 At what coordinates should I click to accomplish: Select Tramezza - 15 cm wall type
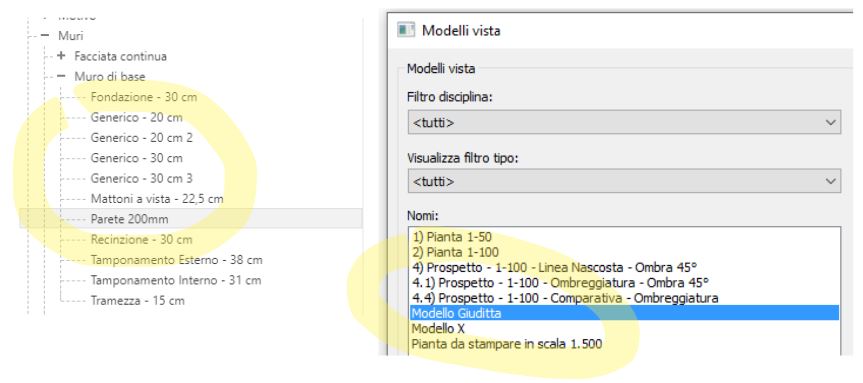click(138, 300)
